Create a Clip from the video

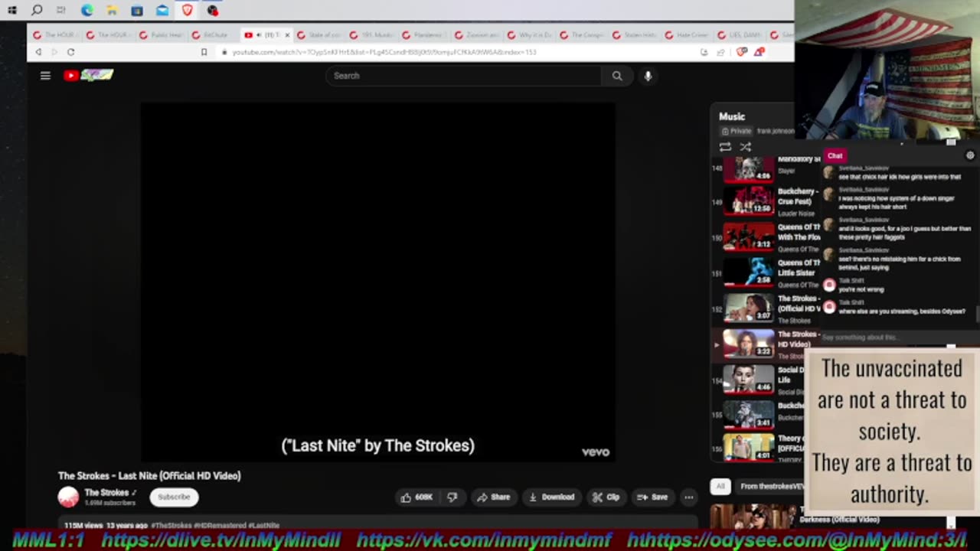606,497
